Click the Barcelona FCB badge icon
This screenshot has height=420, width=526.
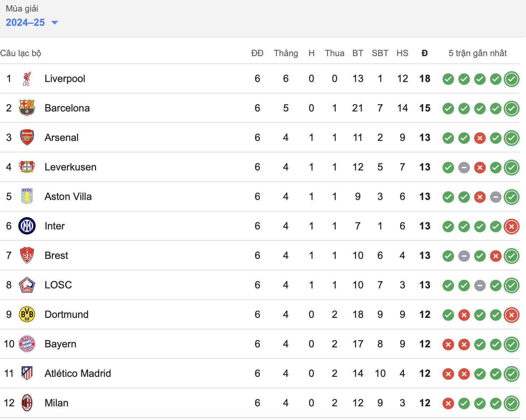point(27,108)
